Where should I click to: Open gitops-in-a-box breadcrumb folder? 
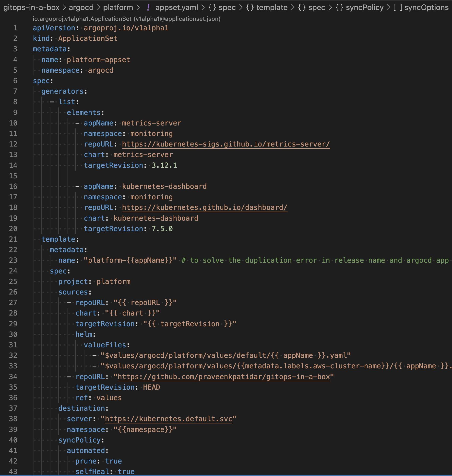click(31, 8)
